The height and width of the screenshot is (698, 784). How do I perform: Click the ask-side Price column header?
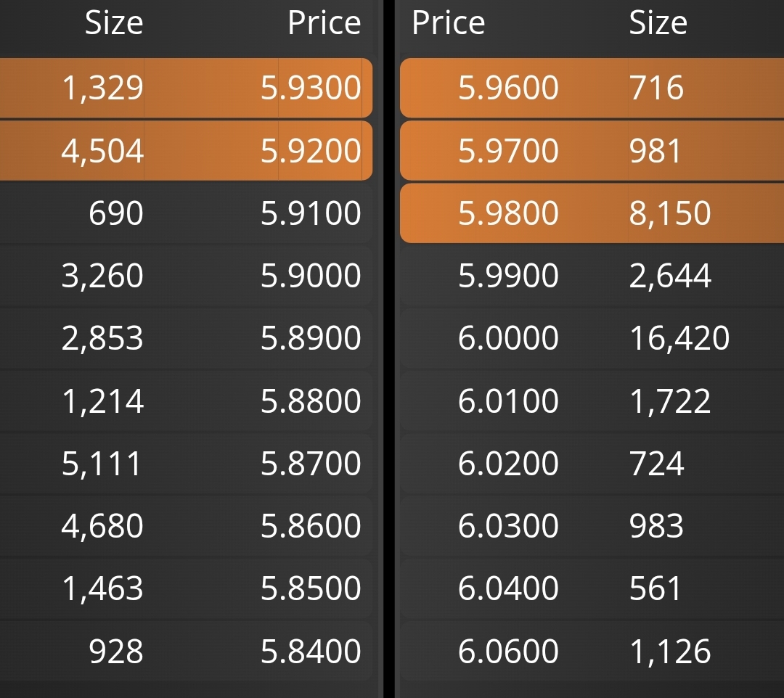(449, 23)
